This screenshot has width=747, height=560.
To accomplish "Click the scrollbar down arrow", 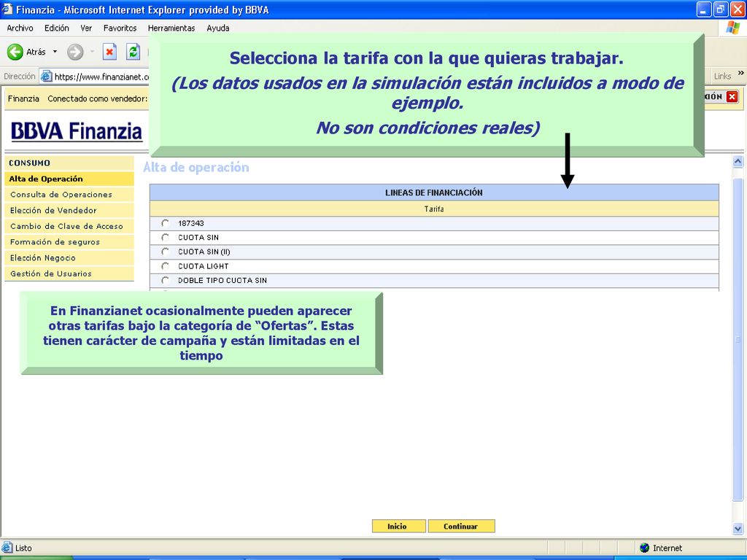I will (738, 528).
